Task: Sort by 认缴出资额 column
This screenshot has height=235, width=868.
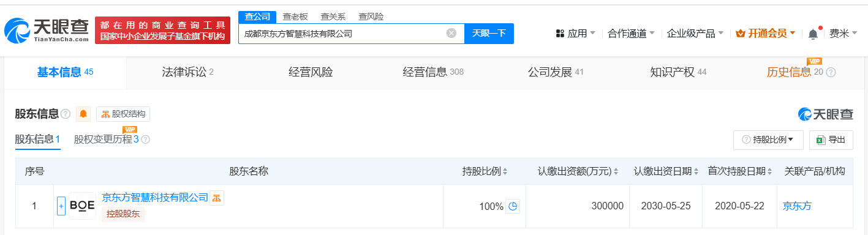Action: (578, 171)
